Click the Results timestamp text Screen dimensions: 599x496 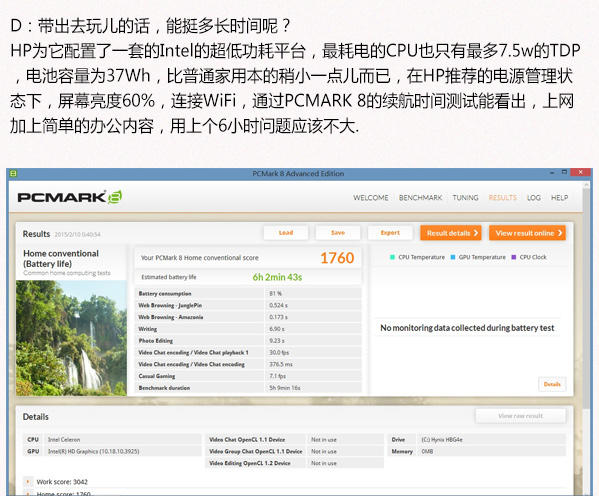78,234
